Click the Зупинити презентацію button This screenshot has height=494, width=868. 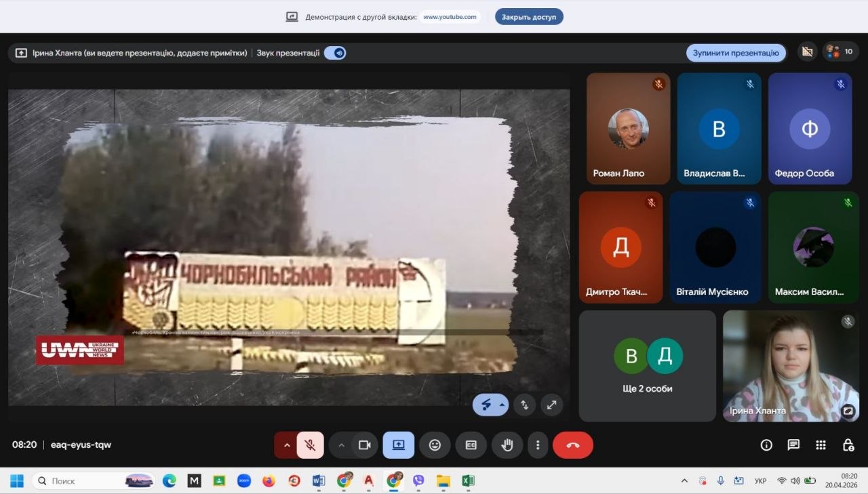point(736,53)
